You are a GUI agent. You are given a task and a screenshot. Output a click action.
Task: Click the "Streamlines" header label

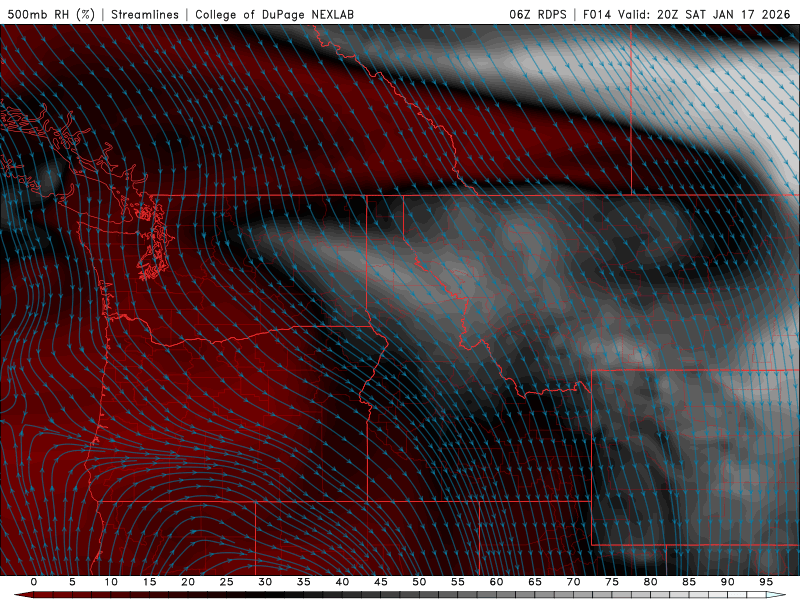tap(145, 14)
